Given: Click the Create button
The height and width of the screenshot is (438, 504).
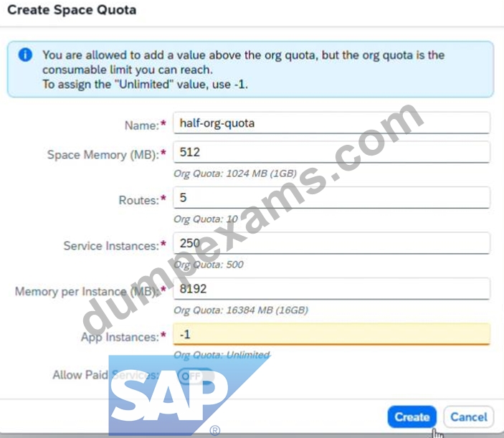Looking at the screenshot, I should (x=412, y=416).
